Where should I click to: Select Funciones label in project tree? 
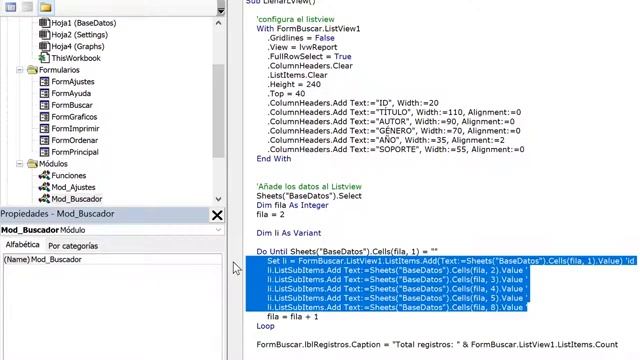[69, 176]
